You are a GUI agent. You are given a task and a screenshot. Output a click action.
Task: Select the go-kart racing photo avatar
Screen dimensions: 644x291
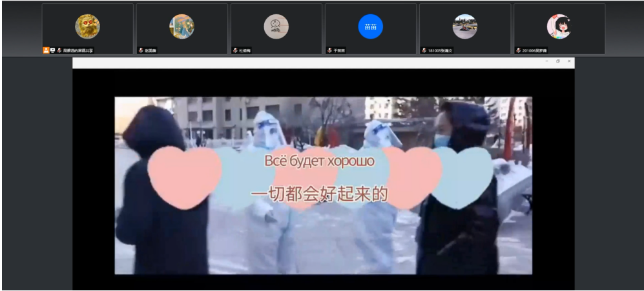[464, 26]
